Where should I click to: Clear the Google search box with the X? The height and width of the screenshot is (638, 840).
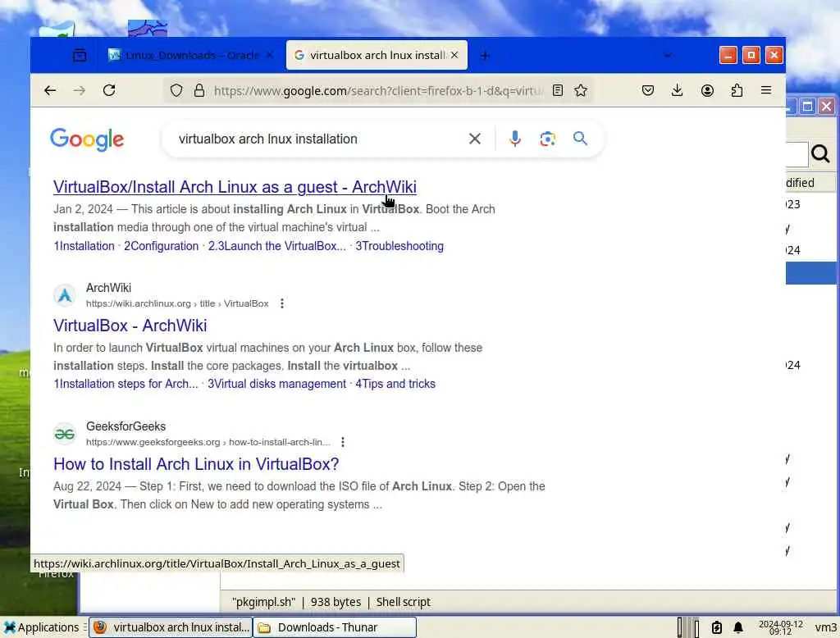475,139
